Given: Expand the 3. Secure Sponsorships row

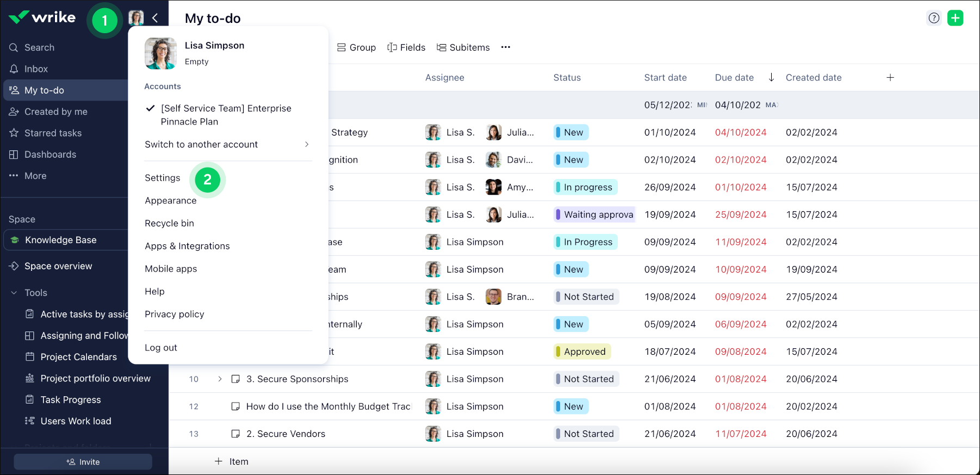Looking at the screenshot, I should tap(220, 379).
